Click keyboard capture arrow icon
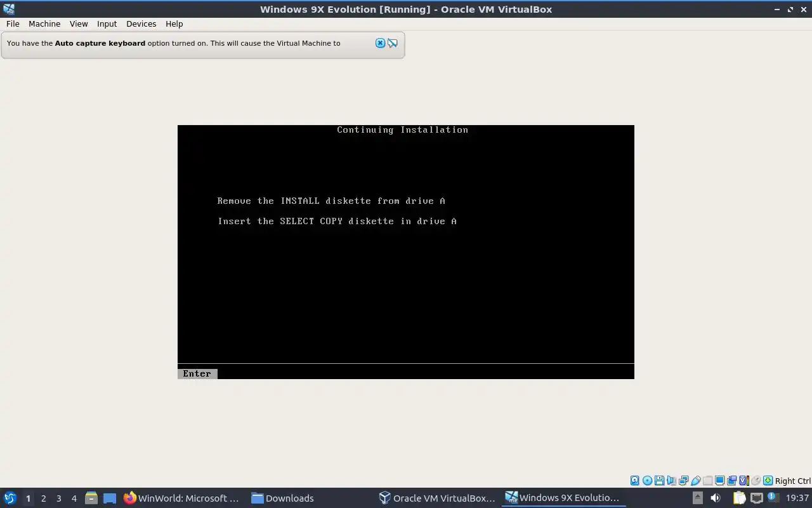The image size is (812, 508). coord(768,481)
